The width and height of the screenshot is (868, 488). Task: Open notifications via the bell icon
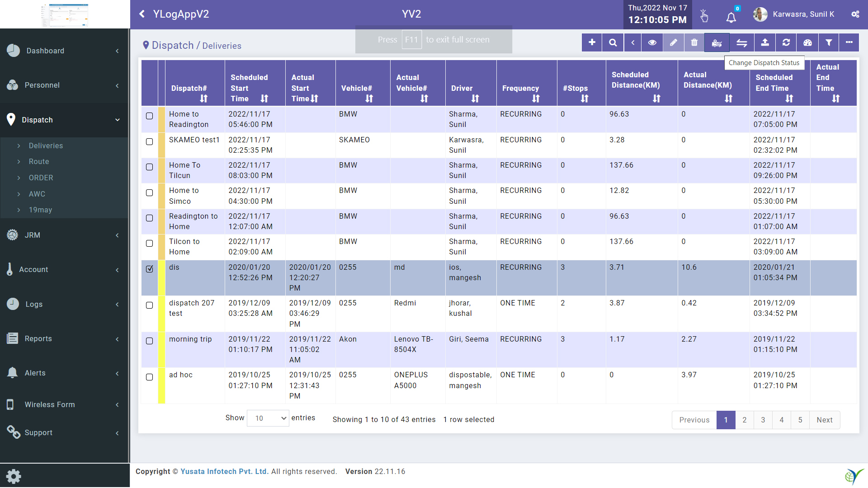pyautogui.click(x=731, y=17)
